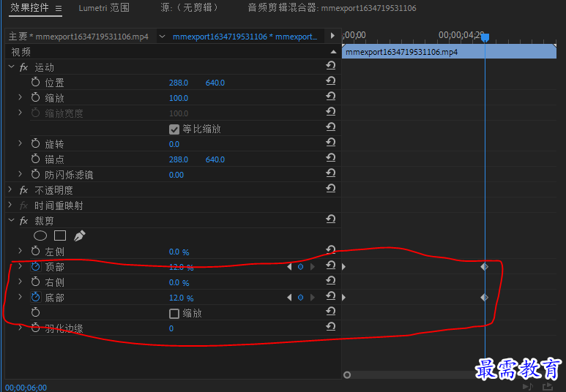The height and width of the screenshot is (392, 566).
Task: Uncheck the 等比缩放 checkbox
Action: (174, 129)
